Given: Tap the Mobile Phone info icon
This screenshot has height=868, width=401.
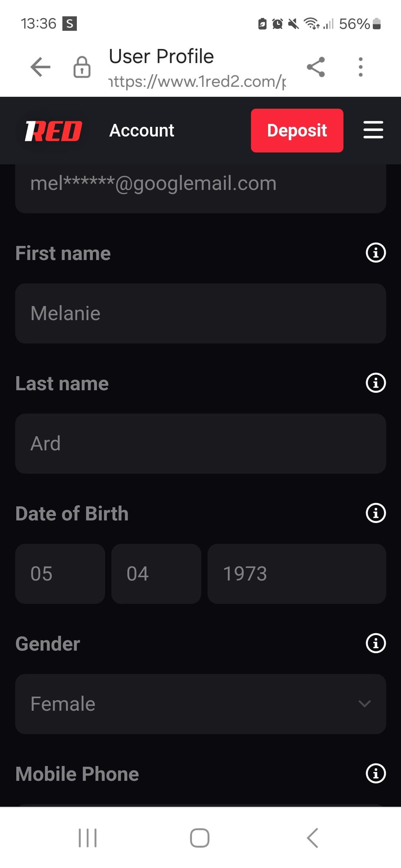Looking at the screenshot, I should (x=376, y=774).
